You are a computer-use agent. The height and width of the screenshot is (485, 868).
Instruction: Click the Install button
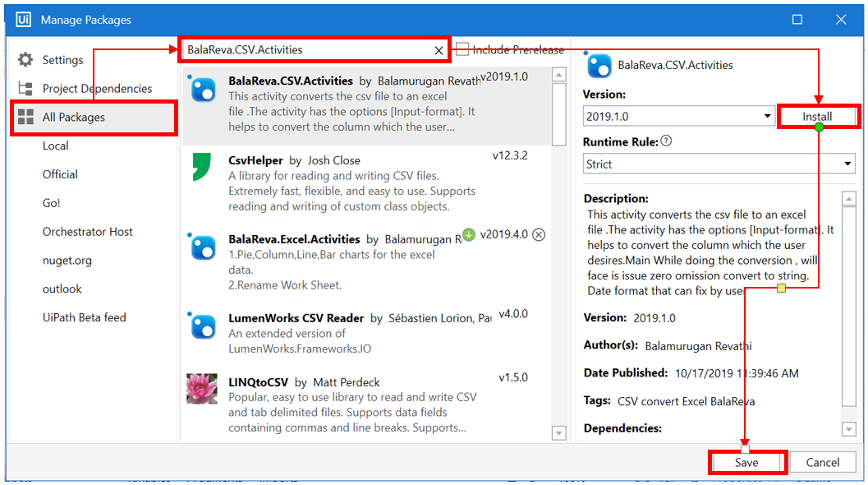click(817, 117)
